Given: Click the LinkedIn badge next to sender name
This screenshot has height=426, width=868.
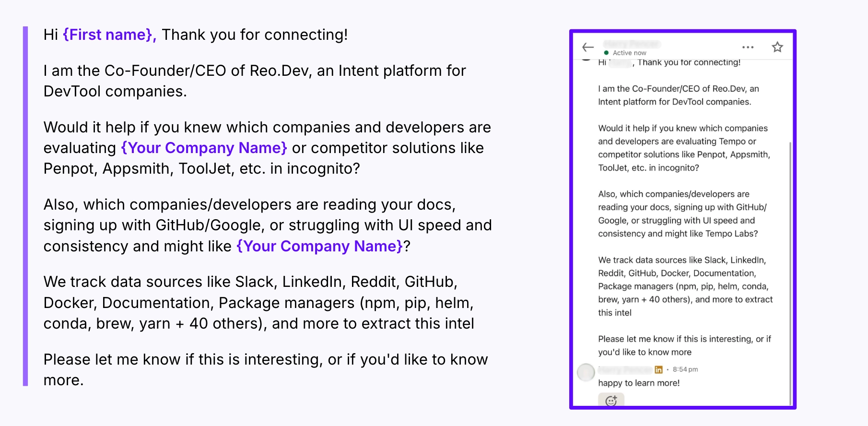Looking at the screenshot, I should [x=658, y=369].
